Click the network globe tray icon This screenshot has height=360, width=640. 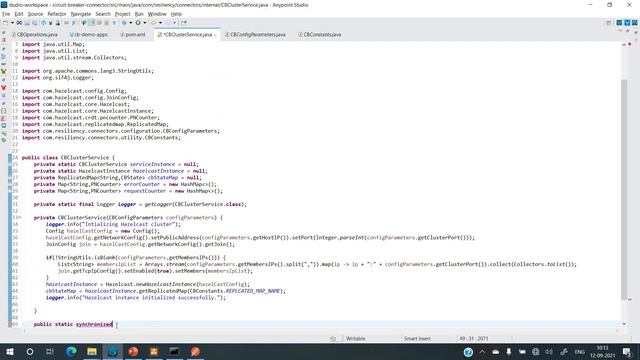click(536, 352)
